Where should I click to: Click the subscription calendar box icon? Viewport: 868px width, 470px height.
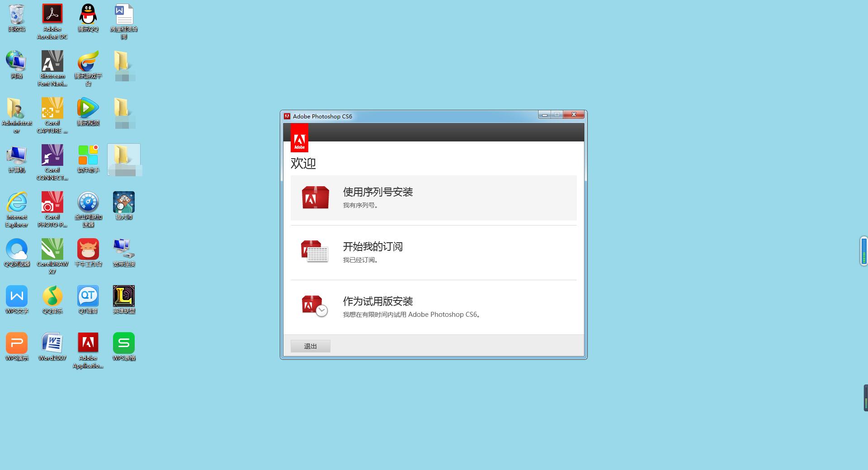point(315,251)
